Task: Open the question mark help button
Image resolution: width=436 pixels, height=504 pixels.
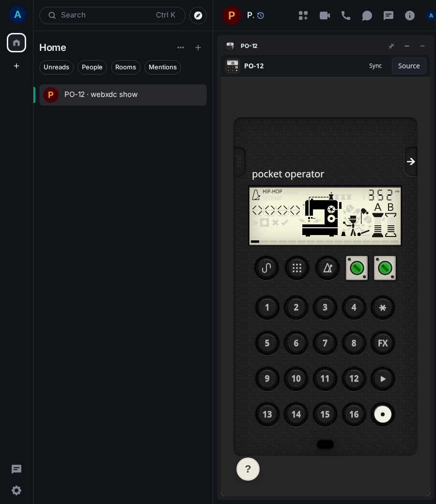Action: coord(248,469)
